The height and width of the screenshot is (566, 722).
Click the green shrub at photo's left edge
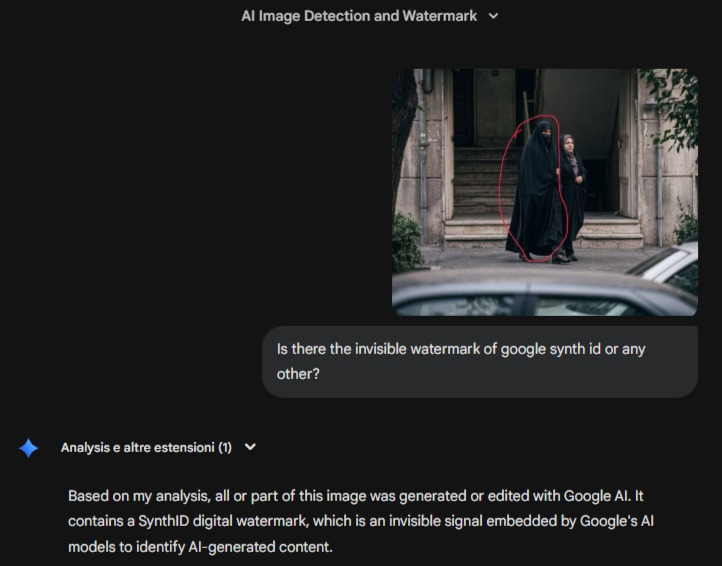(407, 243)
